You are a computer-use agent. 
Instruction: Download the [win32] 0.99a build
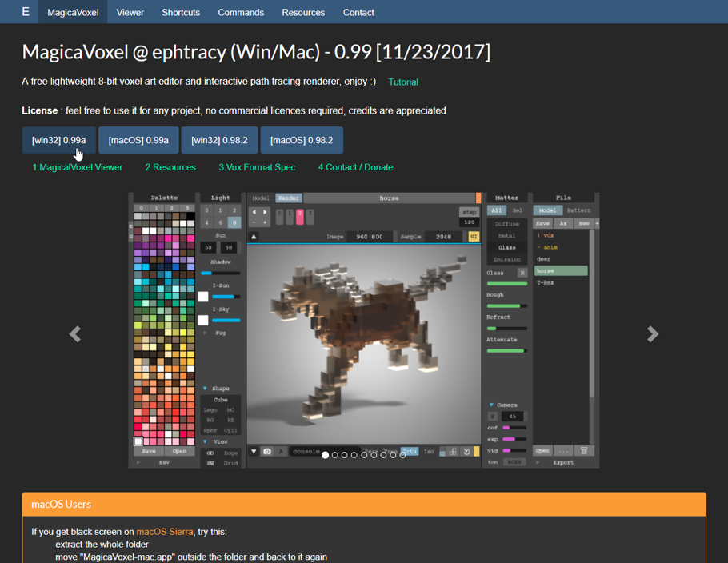59,140
